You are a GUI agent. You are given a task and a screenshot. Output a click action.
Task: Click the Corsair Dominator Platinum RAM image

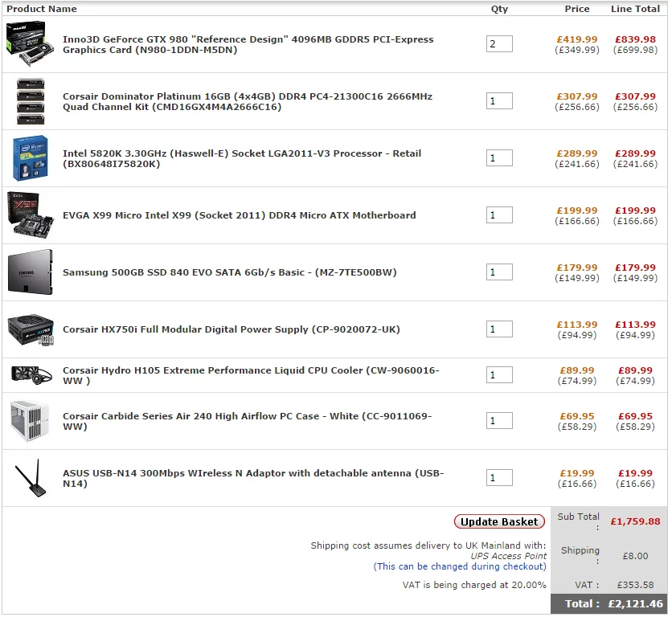point(31,101)
